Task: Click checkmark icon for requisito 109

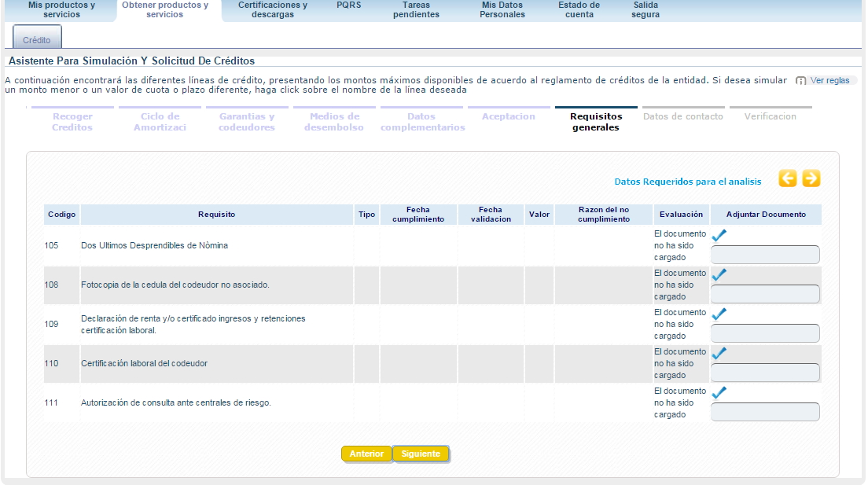Action: 719,314
